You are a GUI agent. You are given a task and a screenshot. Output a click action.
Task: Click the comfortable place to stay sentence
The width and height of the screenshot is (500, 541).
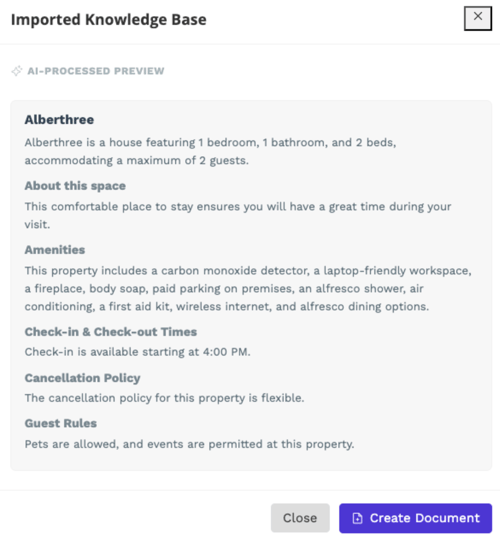click(x=238, y=215)
